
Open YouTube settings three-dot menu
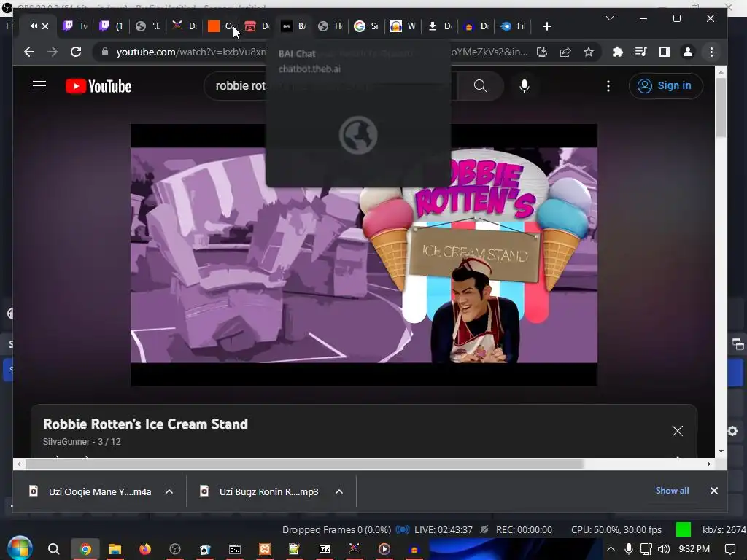coord(608,86)
